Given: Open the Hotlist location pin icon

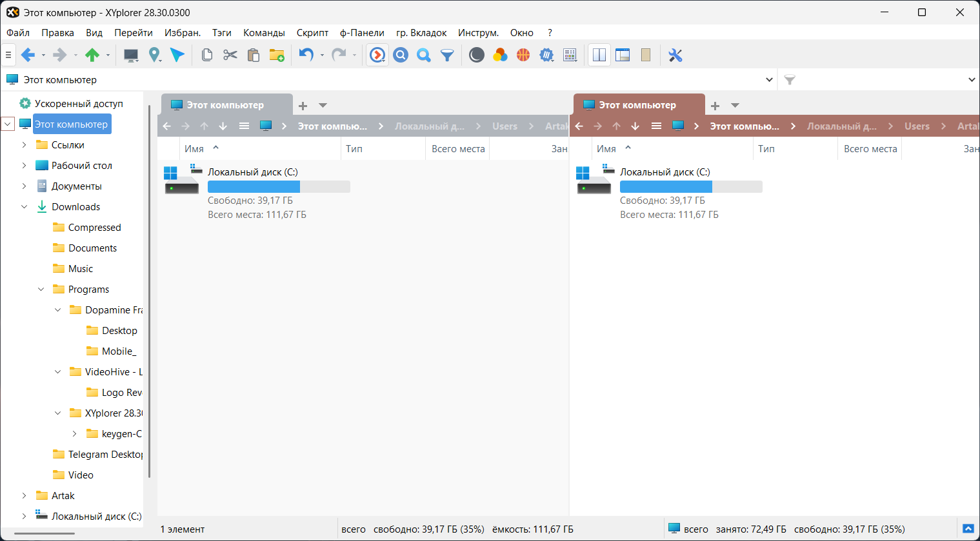Looking at the screenshot, I should pyautogui.click(x=154, y=55).
